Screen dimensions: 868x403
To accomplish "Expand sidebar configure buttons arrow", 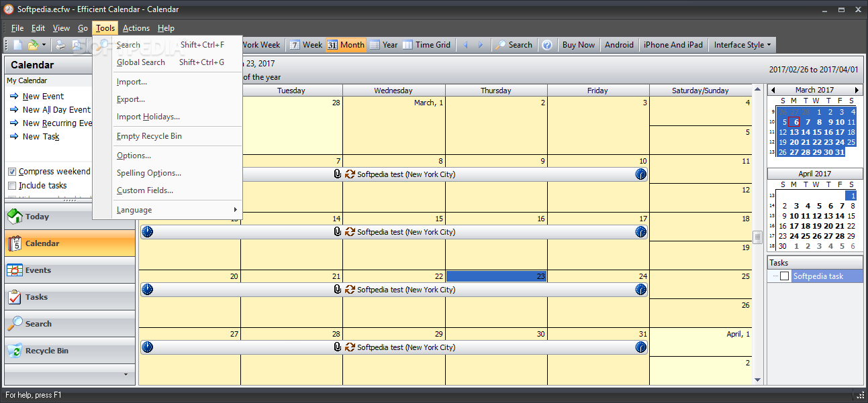I will pyautogui.click(x=126, y=374).
